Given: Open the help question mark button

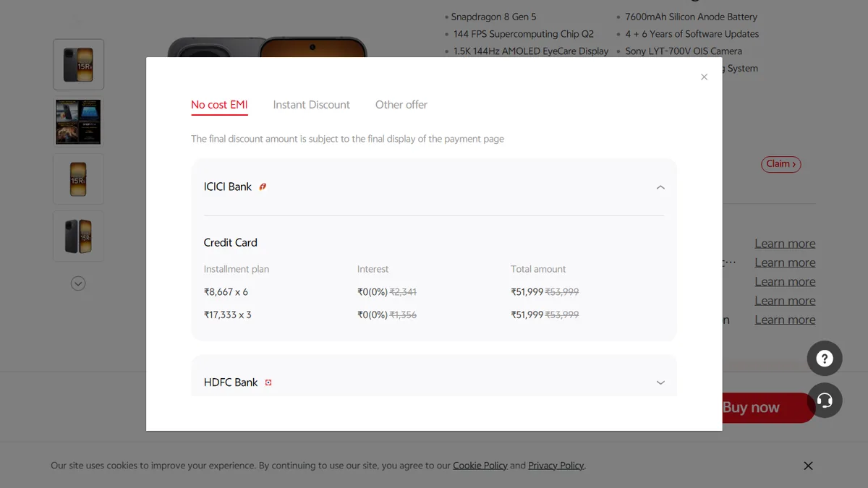Looking at the screenshot, I should point(825,359).
